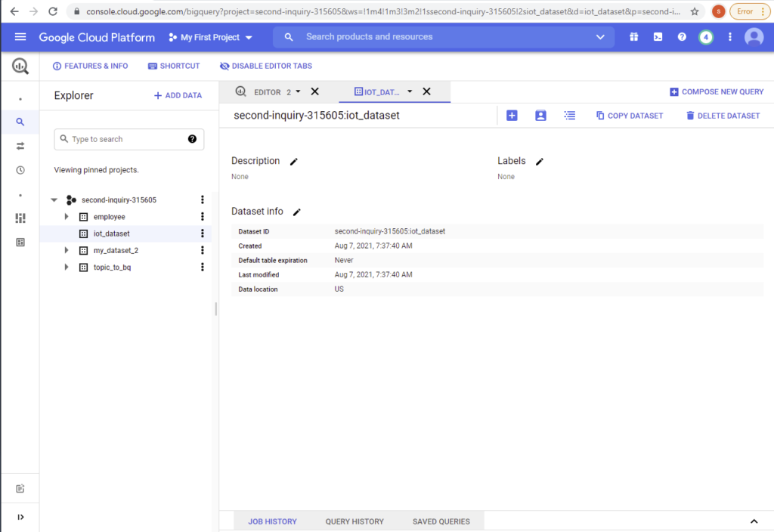Close the EDITOR 2 tab
The height and width of the screenshot is (532, 774).
315,91
